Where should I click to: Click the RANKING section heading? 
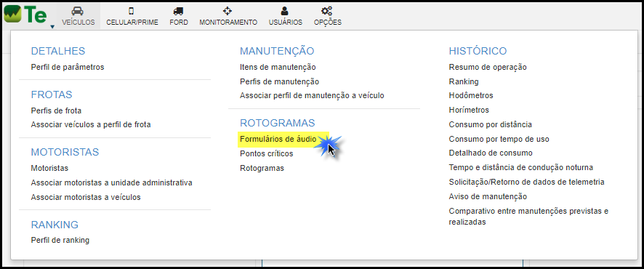pos(55,225)
